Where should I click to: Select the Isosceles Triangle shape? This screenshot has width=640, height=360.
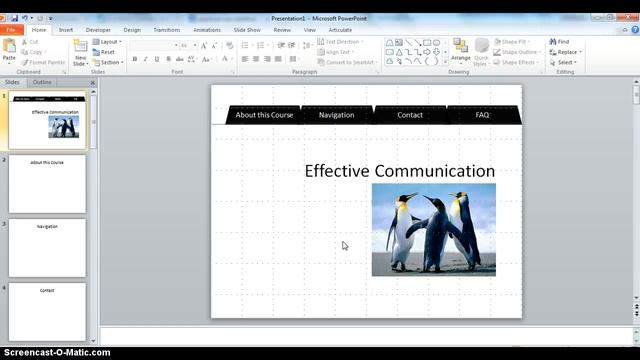[x=399, y=52]
